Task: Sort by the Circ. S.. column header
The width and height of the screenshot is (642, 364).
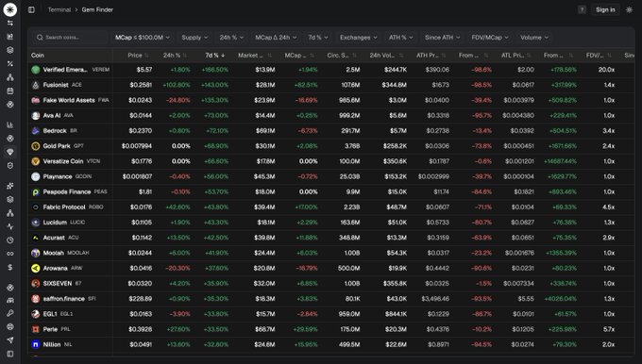Action: pos(342,56)
